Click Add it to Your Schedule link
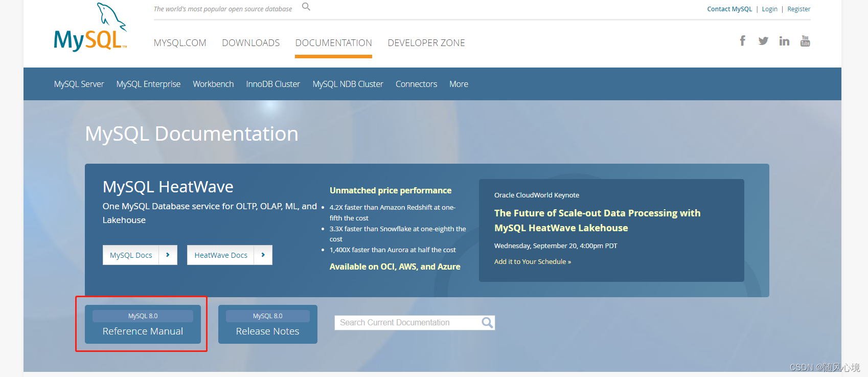The image size is (868, 377). 533,261
